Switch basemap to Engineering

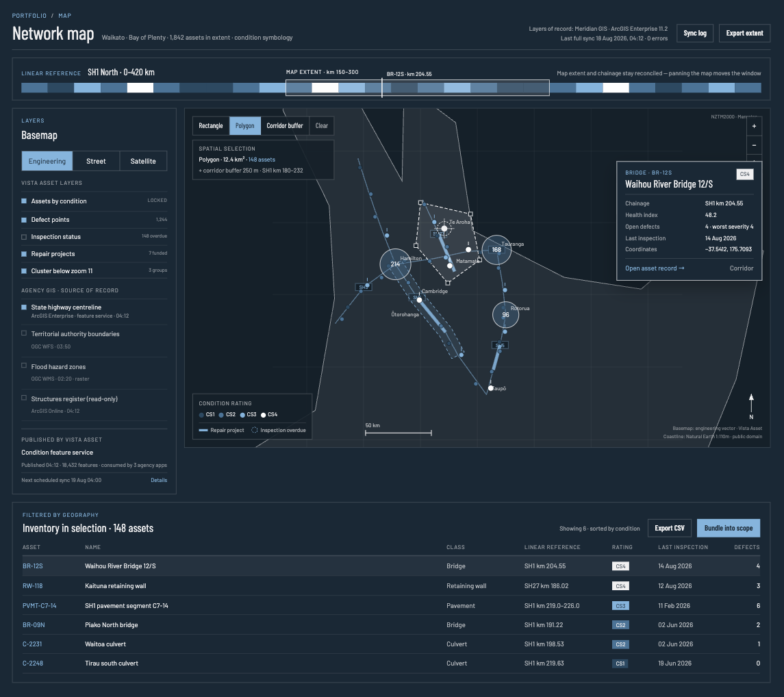(x=47, y=161)
